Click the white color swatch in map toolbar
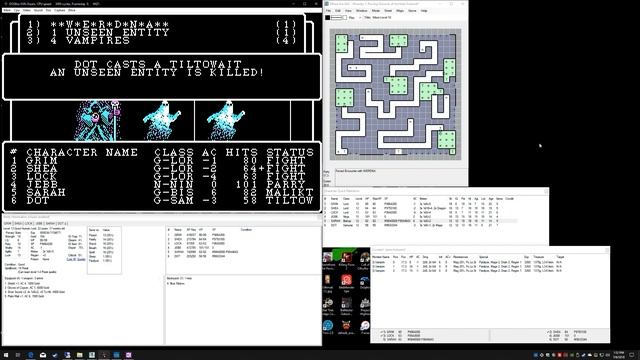 [x=344, y=18]
